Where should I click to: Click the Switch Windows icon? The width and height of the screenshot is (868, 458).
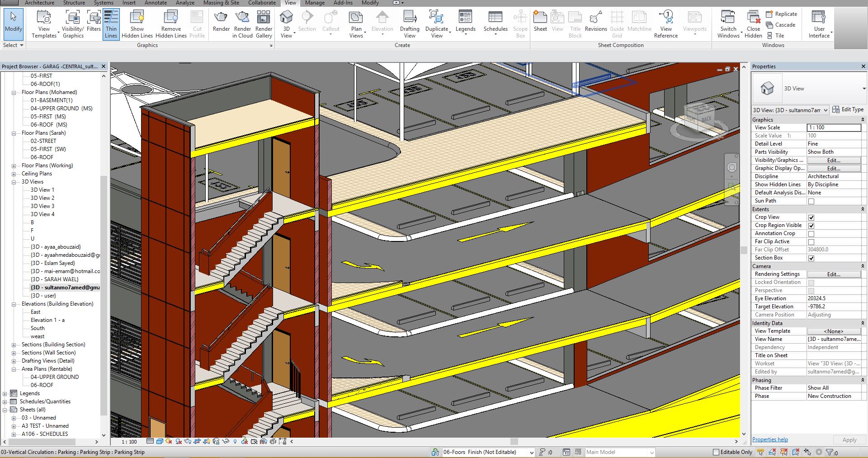[x=728, y=24]
